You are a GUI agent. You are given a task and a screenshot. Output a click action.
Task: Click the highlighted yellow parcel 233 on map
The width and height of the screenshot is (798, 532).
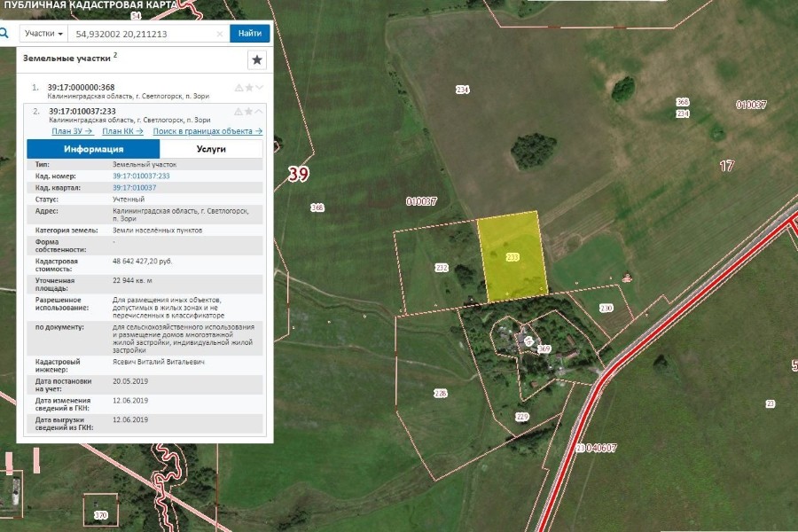[512, 256]
